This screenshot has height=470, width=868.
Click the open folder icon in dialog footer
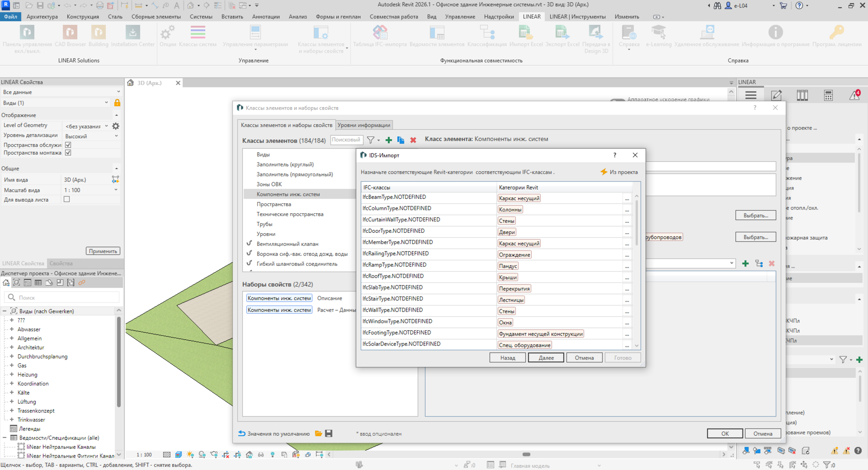click(x=318, y=433)
